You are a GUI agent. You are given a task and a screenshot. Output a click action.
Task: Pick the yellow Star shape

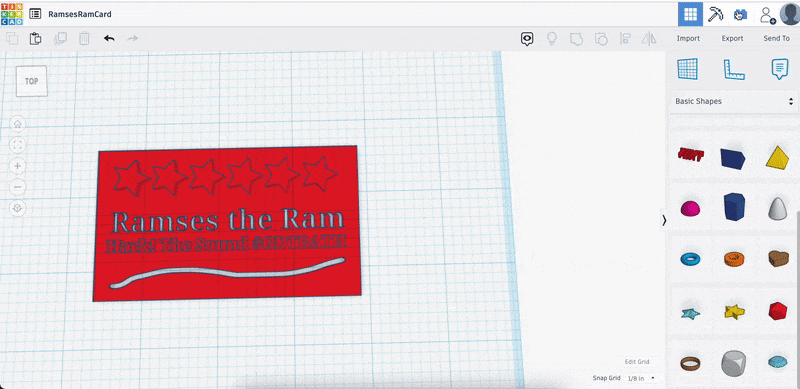[x=734, y=311]
